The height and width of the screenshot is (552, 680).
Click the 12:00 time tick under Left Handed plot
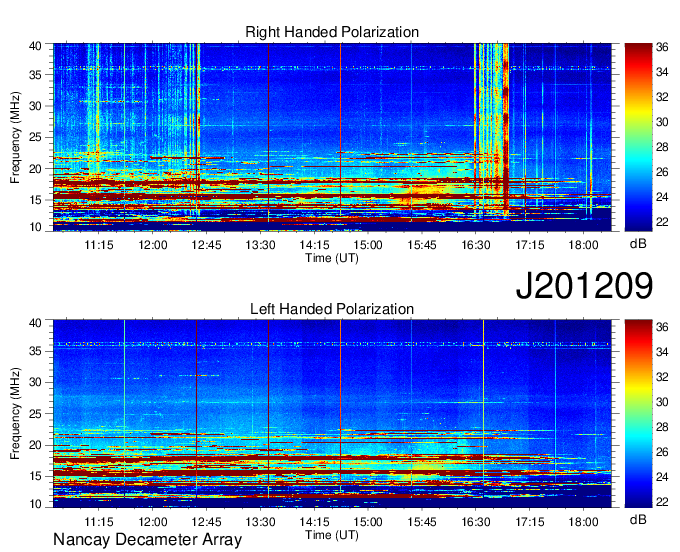coord(153,522)
